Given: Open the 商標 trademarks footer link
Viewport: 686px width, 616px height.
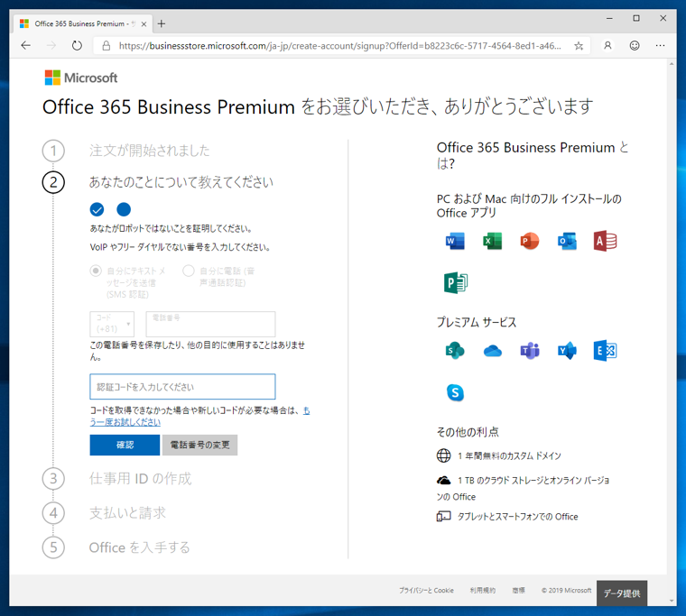Looking at the screenshot, I should tap(518, 590).
